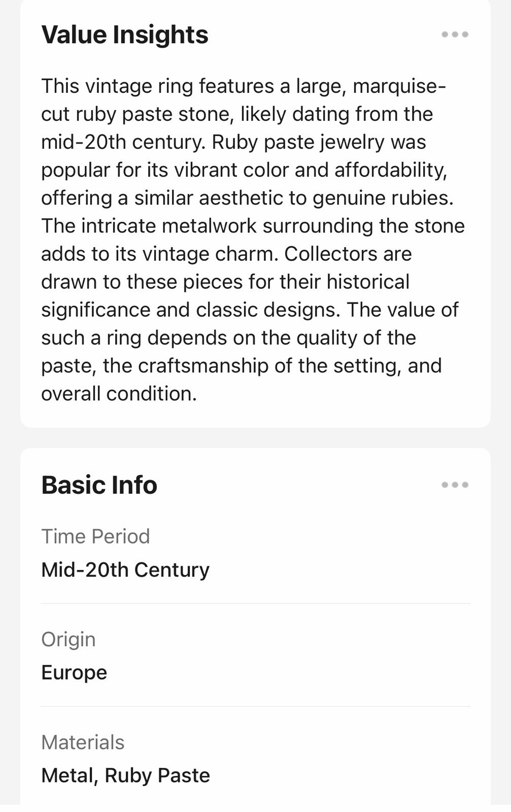Select the Metal, Ruby Paste value
Screen dimensions: 511x812
125,775
